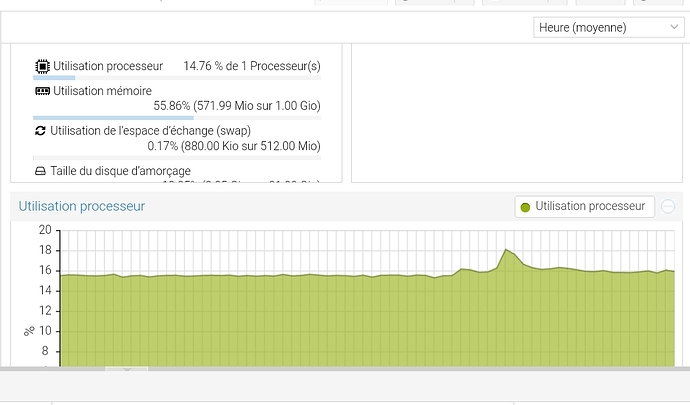Click the green legend dot for Utilisation processeur

point(525,207)
